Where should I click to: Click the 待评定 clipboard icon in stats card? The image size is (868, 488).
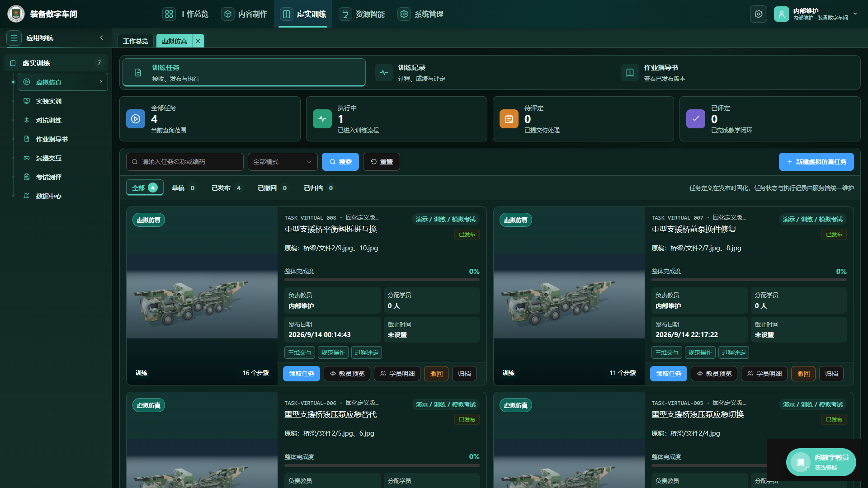point(509,119)
